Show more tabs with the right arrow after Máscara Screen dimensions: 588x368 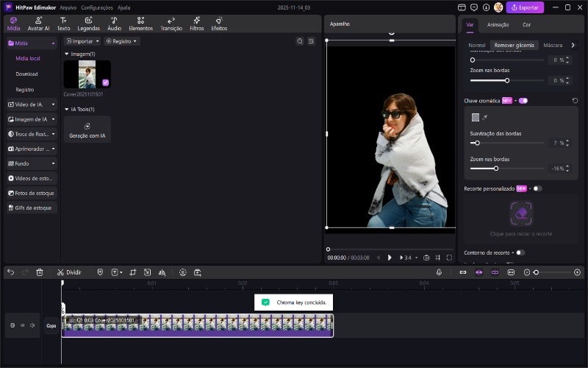click(x=573, y=45)
